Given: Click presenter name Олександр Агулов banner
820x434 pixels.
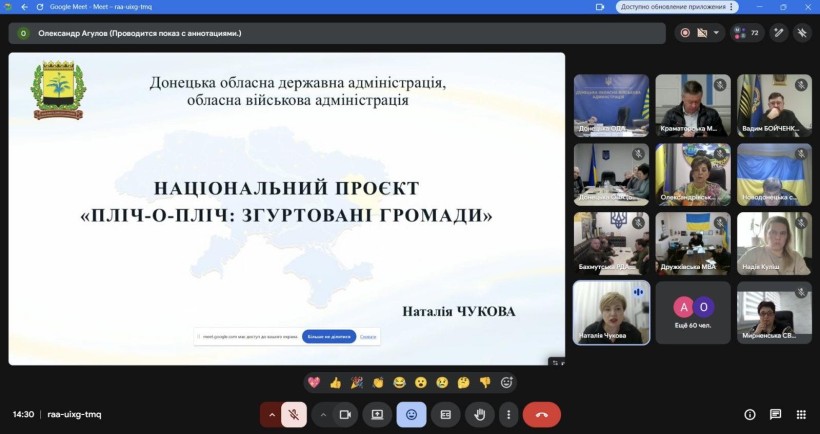Looking at the screenshot, I should pos(337,33).
